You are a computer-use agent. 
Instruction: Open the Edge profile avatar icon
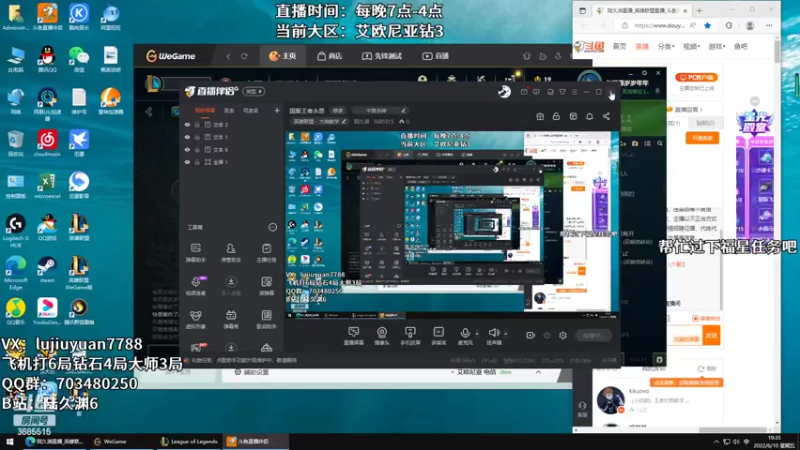tap(749, 26)
